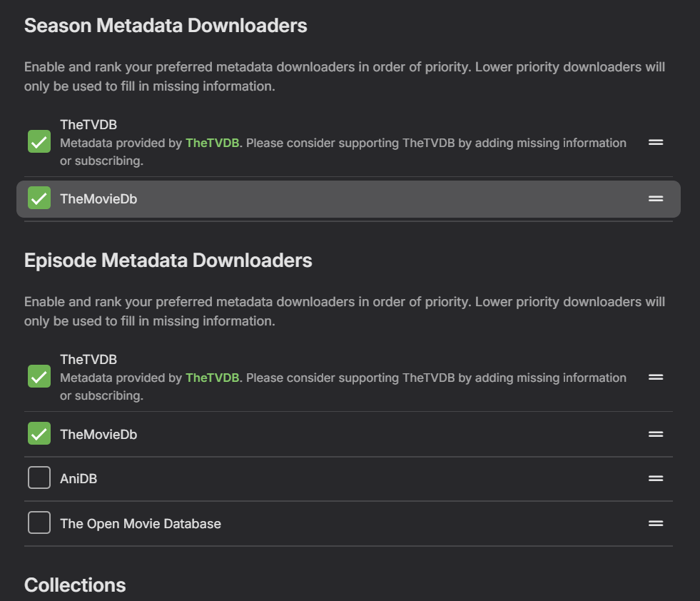Click The Open Movie Database reorder handle
The width and height of the screenshot is (700, 601).
point(656,523)
